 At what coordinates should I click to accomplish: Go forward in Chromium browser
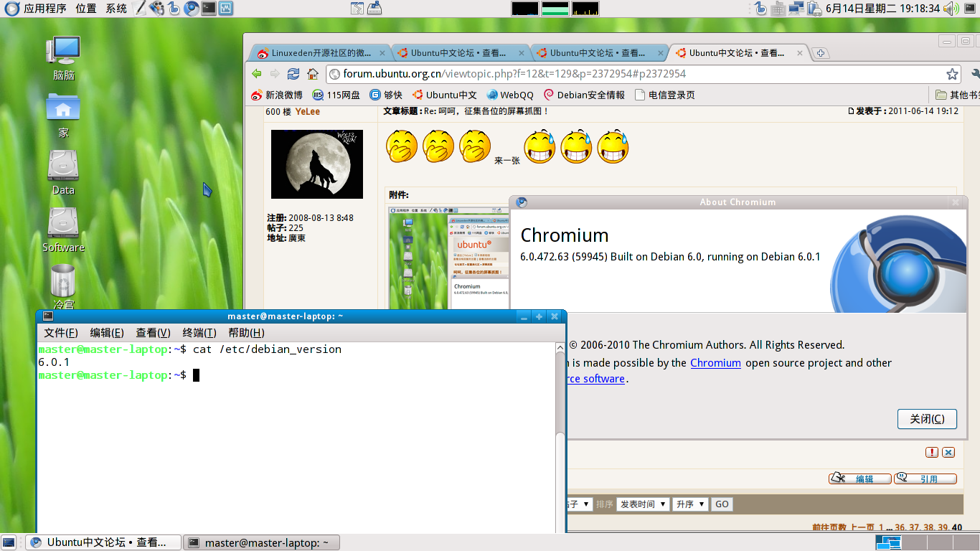pyautogui.click(x=275, y=74)
